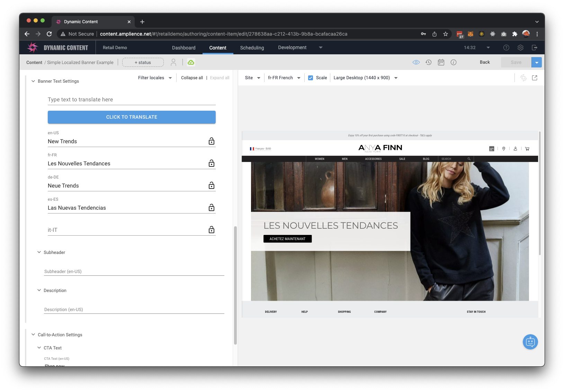
Task: Collapse the Call-to-Action Settings section
Action: coord(33,335)
